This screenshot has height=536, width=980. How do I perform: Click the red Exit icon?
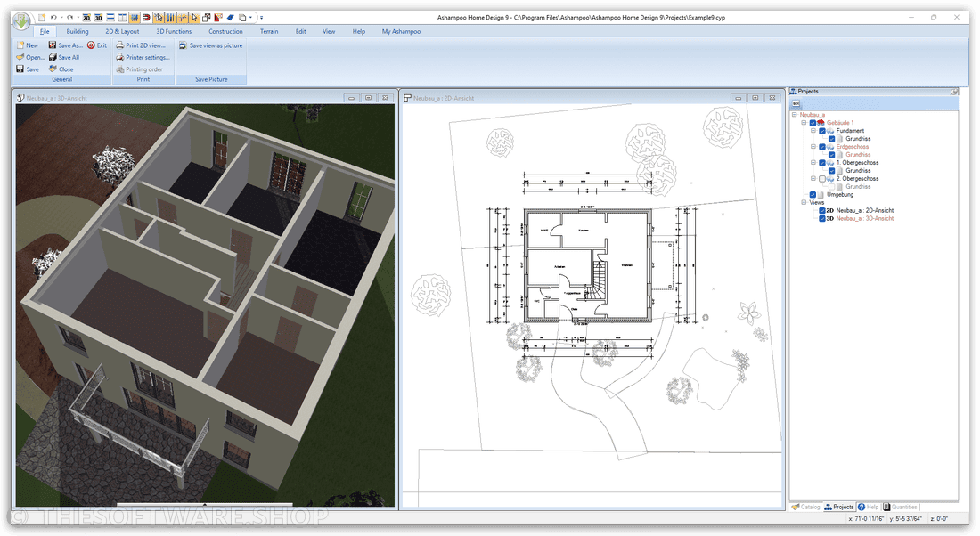(91, 45)
